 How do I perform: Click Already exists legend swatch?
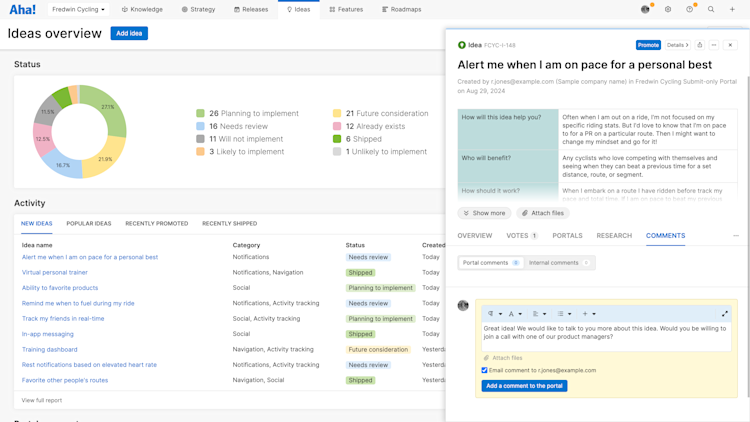337,126
